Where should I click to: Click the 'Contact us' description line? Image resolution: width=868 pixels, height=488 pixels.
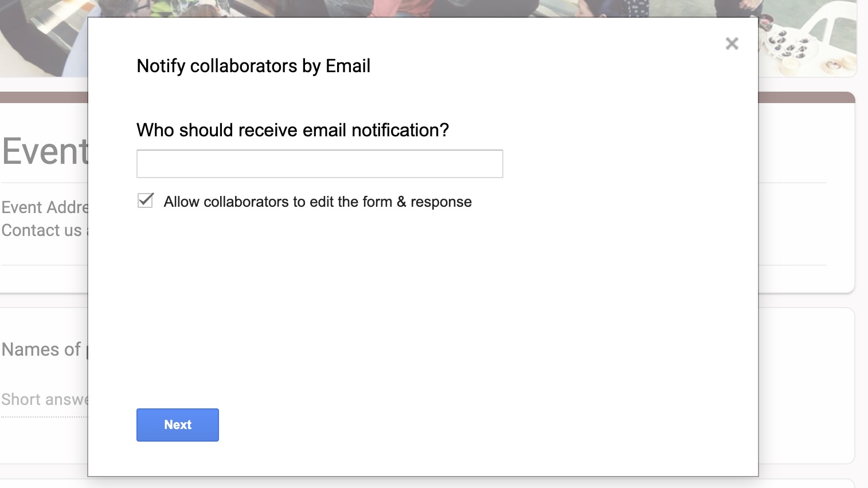point(42,230)
